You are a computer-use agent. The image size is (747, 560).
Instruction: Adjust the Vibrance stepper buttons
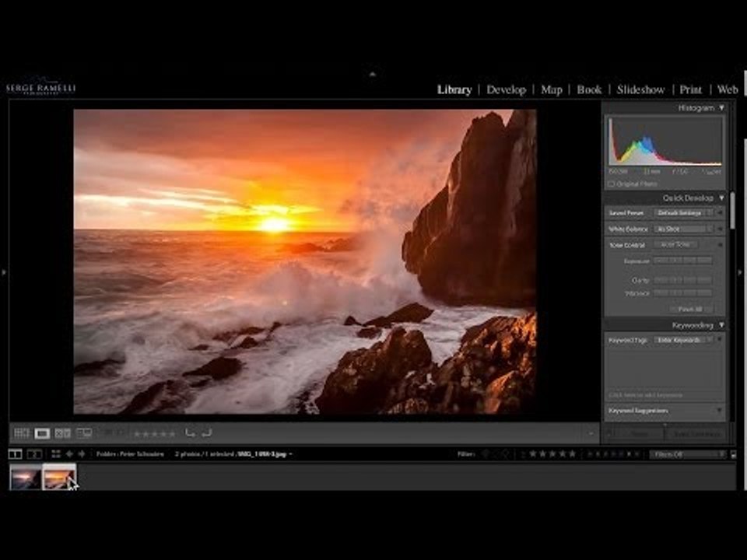(x=683, y=293)
